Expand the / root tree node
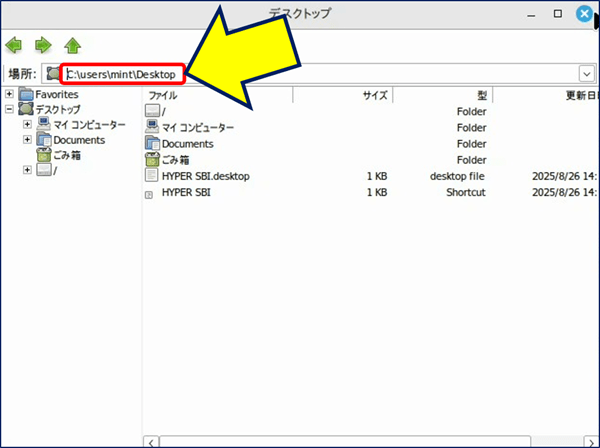This screenshot has width=600, height=448. coord(27,169)
